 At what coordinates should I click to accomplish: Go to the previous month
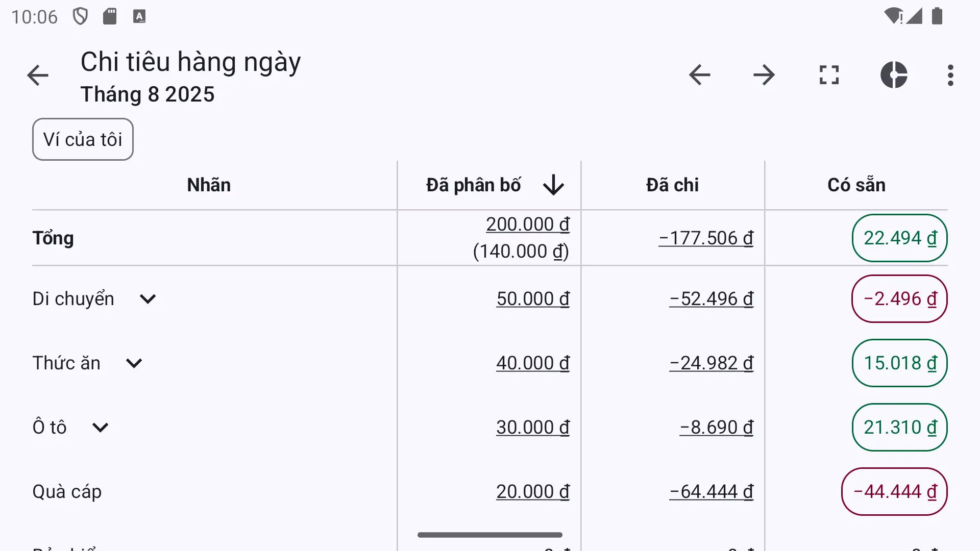pos(699,75)
